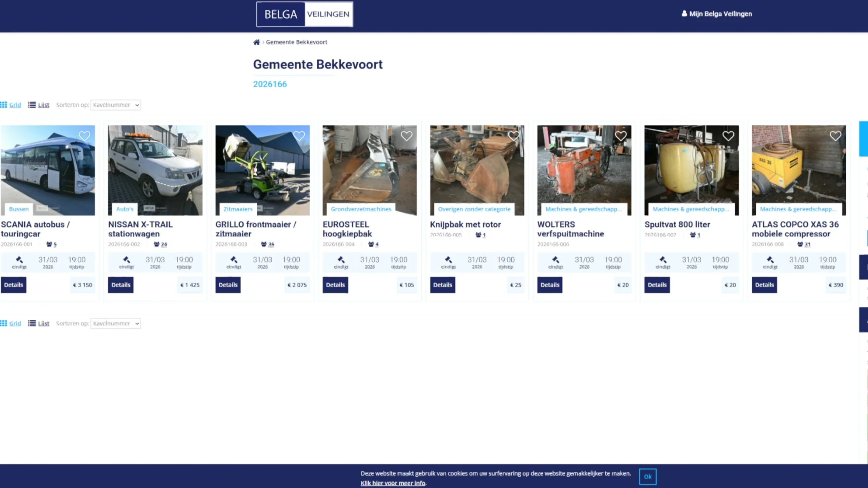Click the Belga Veilingen logo
Image resolution: width=868 pixels, height=488 pixels.
pyautogui.click(x=305, y=14)
